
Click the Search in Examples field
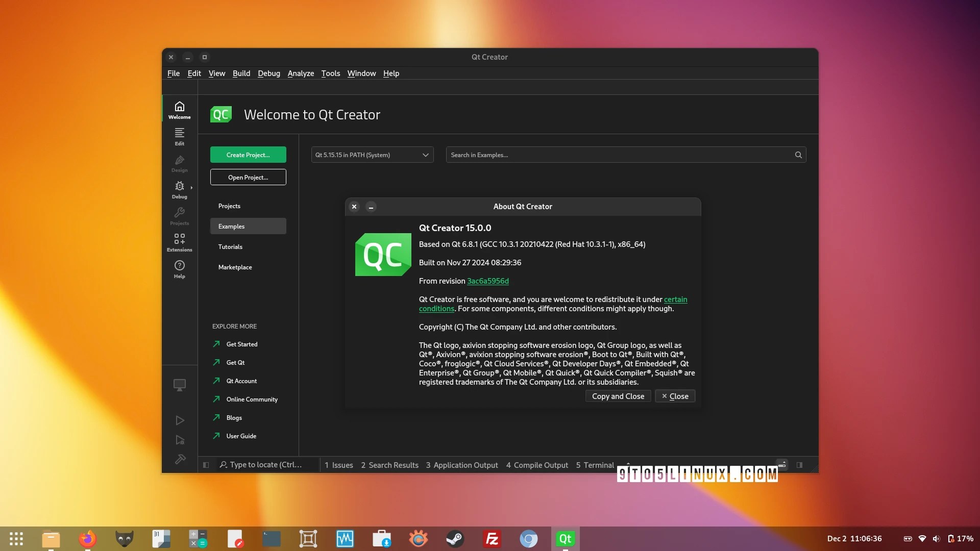(x=618, y=155)
